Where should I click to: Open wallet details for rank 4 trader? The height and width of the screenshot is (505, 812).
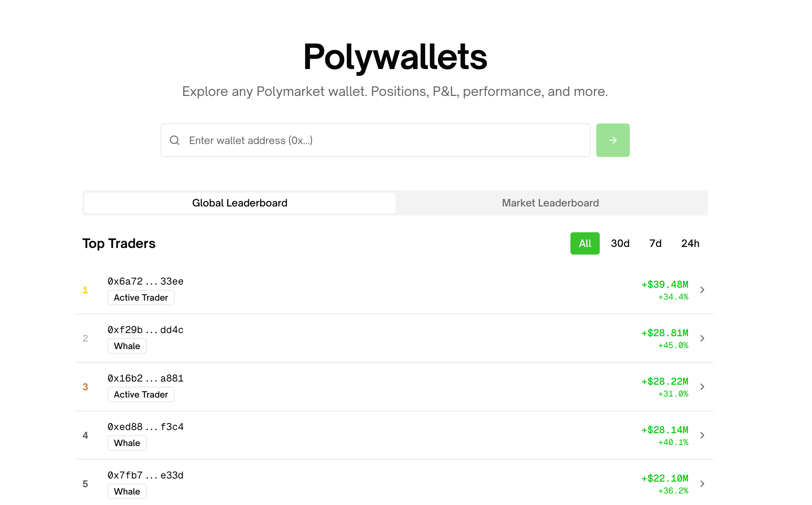point(702,435)
